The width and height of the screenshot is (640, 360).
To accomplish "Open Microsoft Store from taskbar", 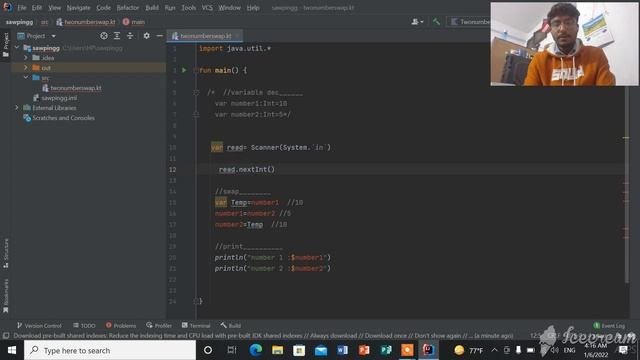I will coord(299,350).
